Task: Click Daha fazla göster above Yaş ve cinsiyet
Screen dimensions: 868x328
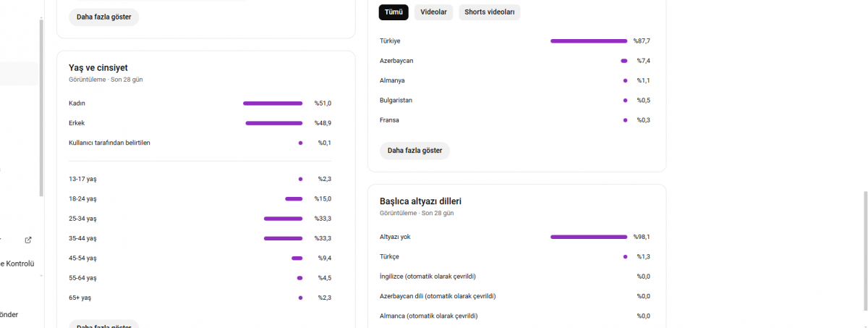Action: point(103,17)
